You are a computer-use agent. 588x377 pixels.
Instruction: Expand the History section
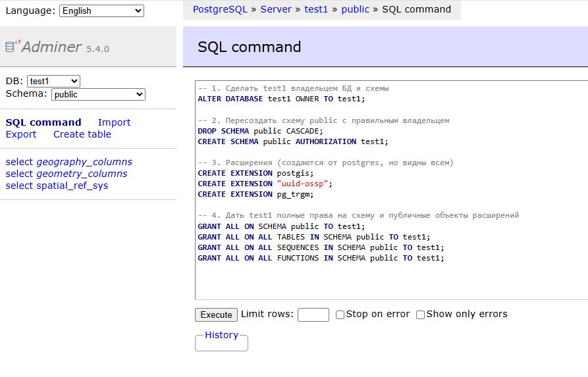(x=221, y=335)
